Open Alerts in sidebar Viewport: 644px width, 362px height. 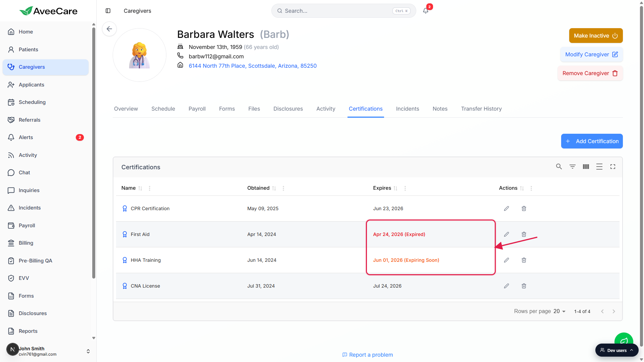(46, 137)
